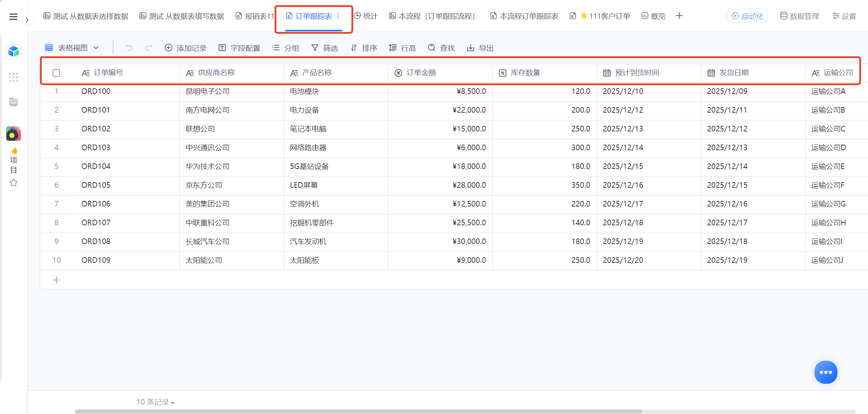868x414 pixels.
Task: Click the 发货日期 column header
Action: click(x=753, y=73)
